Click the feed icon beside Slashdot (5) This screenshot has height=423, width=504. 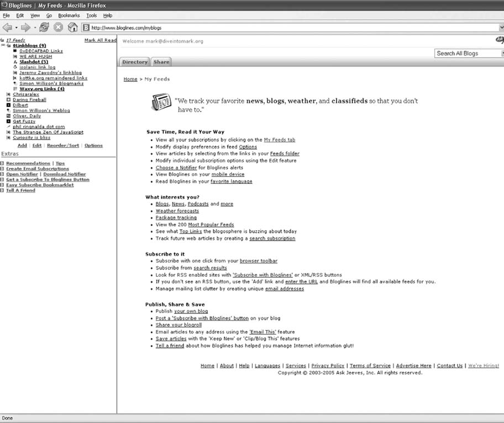pos(15,62)
